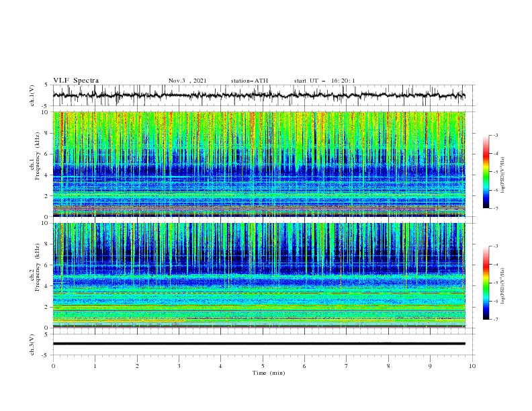The height and width of the screenshot is (411, 532).
Task: Click the ch.2 "Frequency (kHz)" axis label
Action: (38, 267)
